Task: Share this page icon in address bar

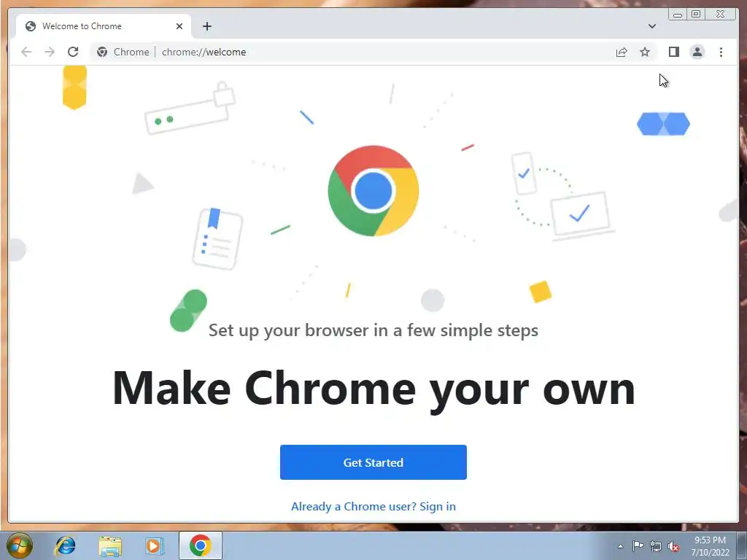Action: tap(622, 52)
